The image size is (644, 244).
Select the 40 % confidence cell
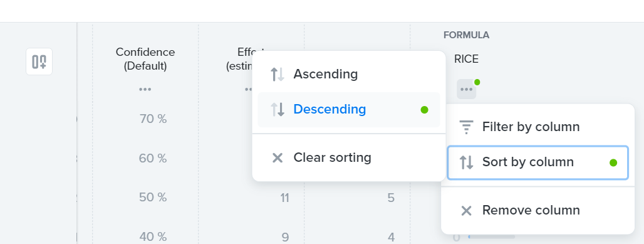click(153, 237)
